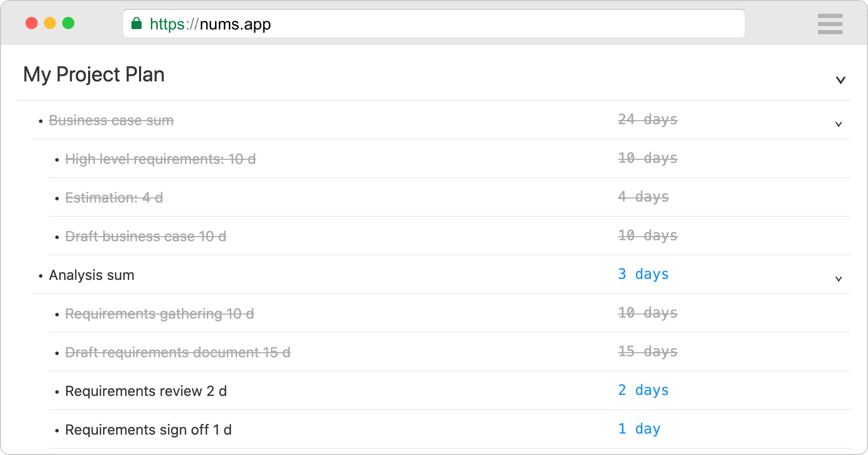The height and width of the screenshot is (455, 868).
Task: Select the High level requirements row
Action: point(161,159)
